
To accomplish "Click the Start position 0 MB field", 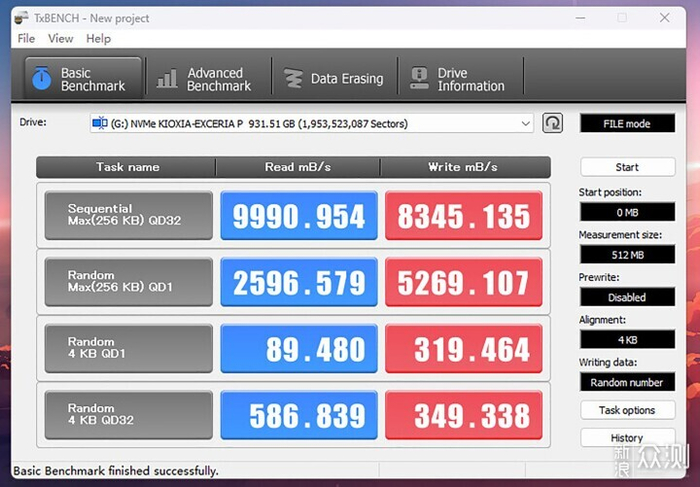I will tap(627, 212).
